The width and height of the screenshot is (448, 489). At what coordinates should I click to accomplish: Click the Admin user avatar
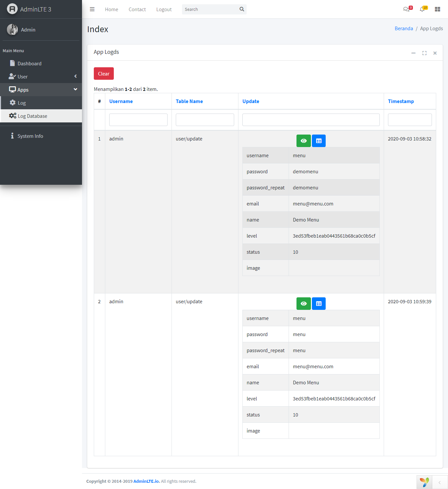click(12, 30)
